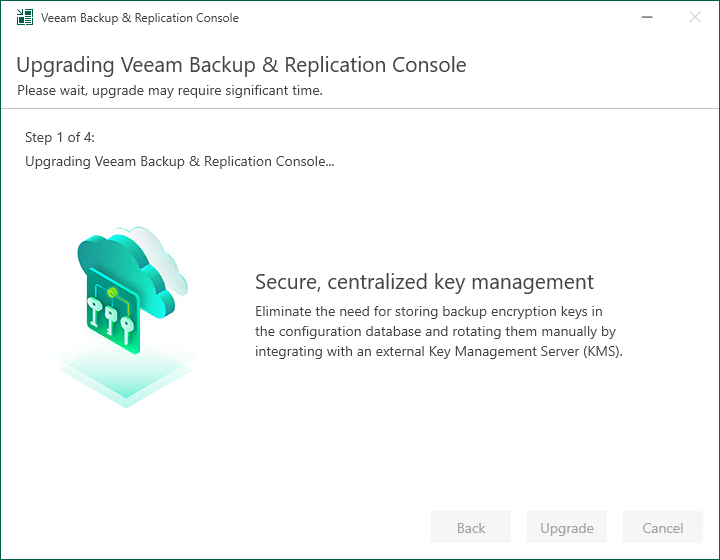Click the leftmost key on the green card

(x=95, y=312)
